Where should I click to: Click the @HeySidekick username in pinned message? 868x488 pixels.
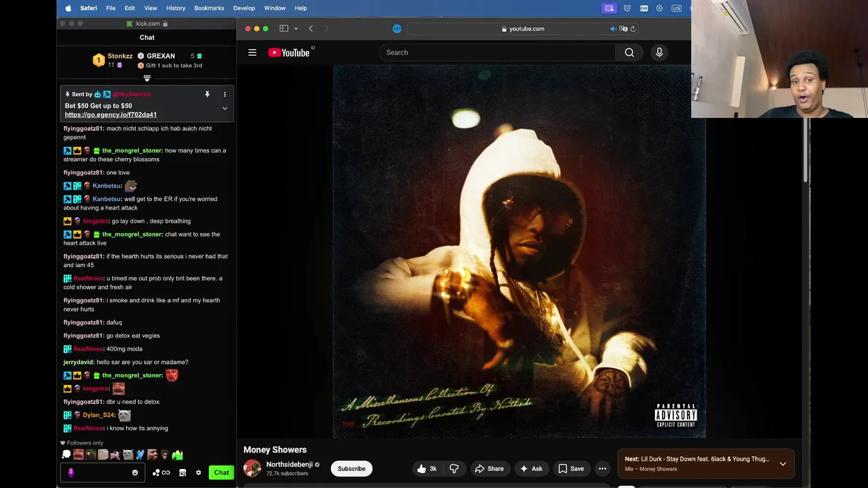coord(132,94)
